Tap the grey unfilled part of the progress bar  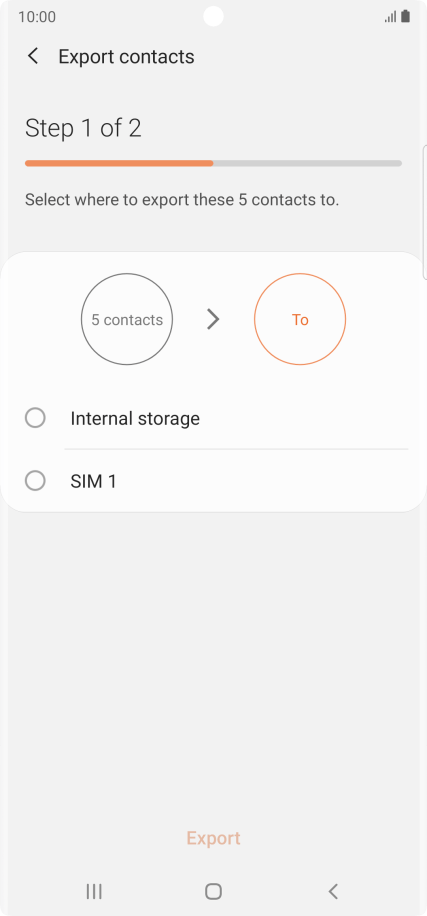click(307, 164)
